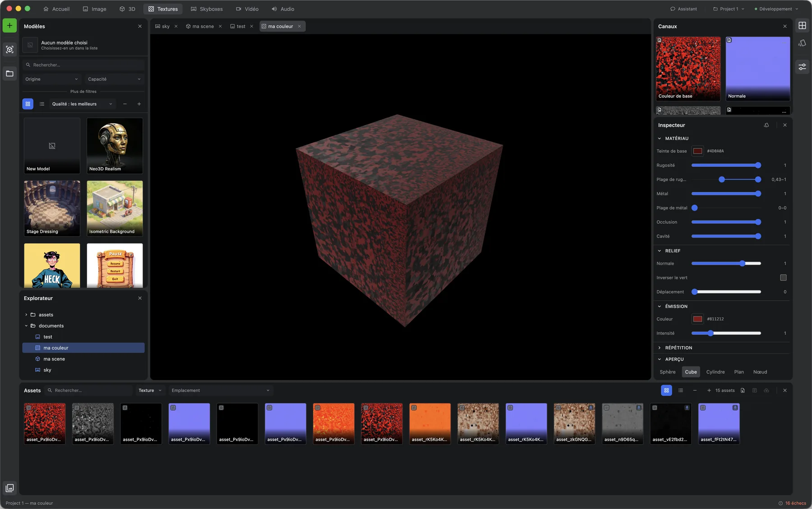Click the green plus create button
This screenshot has height=509, width=812.
9,26
